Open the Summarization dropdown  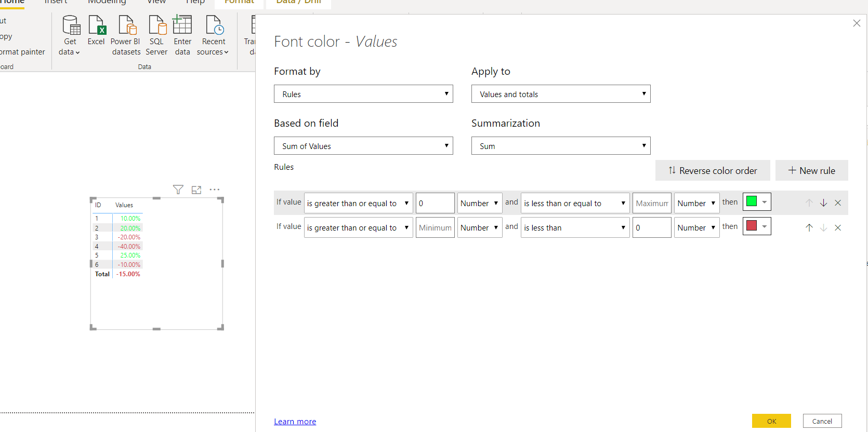coord(561,146)
